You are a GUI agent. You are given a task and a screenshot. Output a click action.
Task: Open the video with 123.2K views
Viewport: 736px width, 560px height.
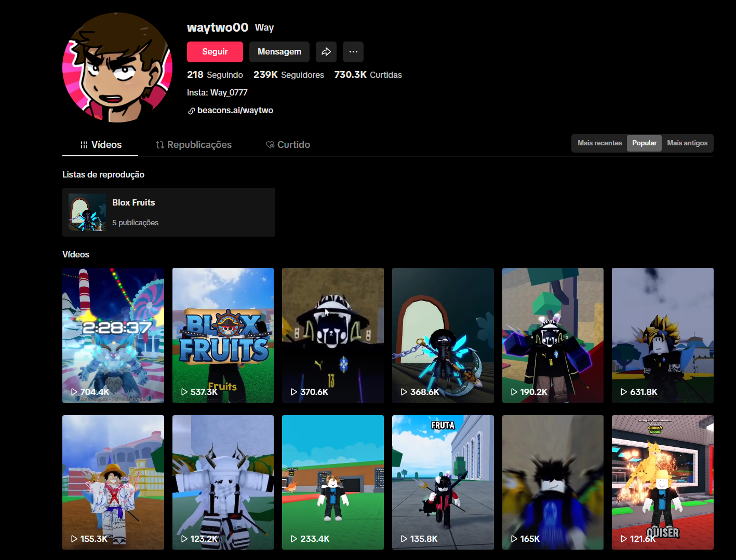click(x=223, y=482)
